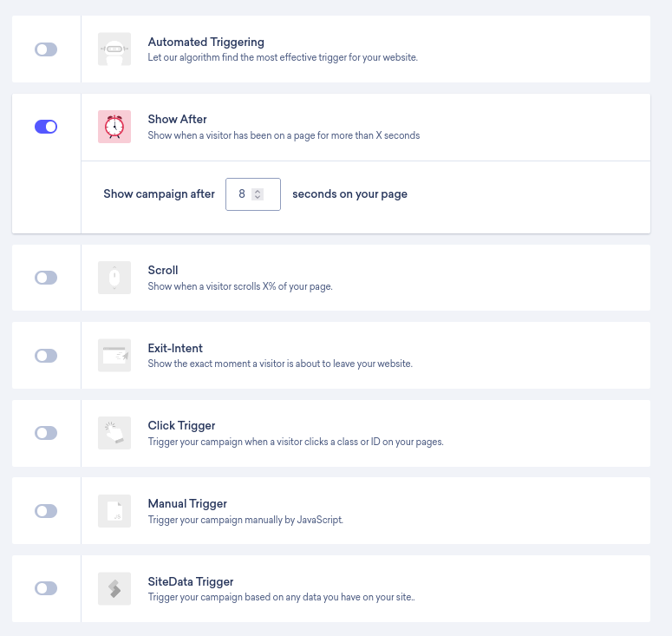Enable the Exit-Intent toggle switch
This screenshot has width=672, height=636.
[46, 356]
